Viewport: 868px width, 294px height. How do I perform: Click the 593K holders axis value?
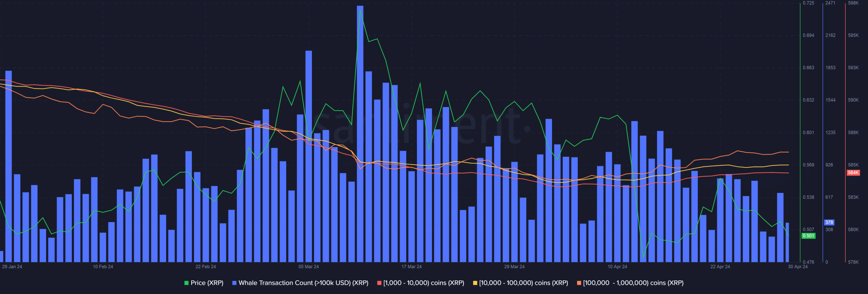pos(853,67)
